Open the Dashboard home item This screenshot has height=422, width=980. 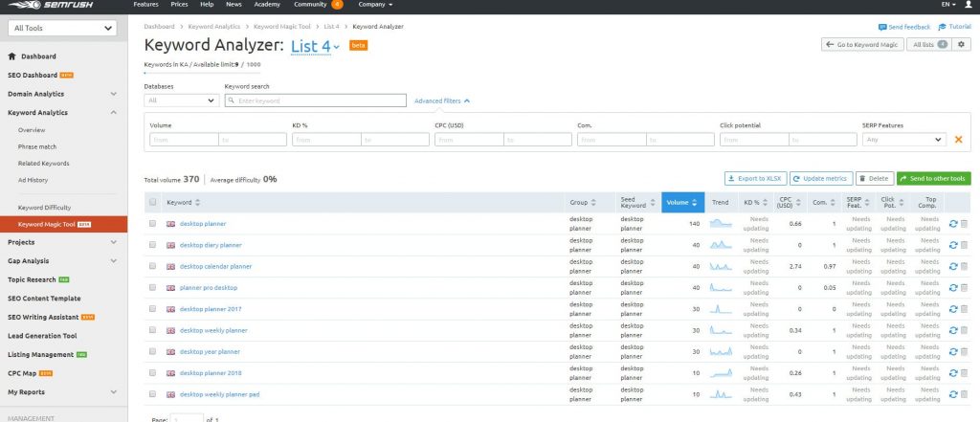32,56
